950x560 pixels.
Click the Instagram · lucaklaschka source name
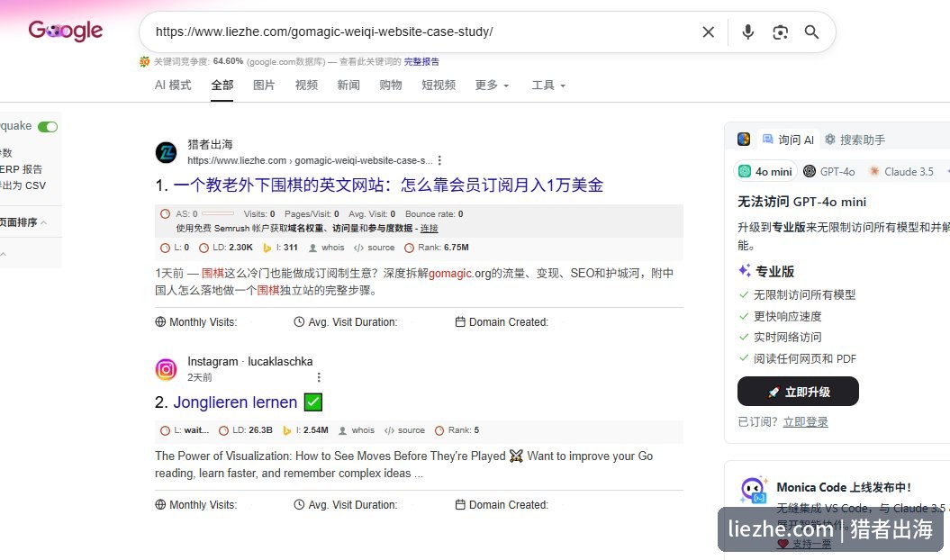(x=250, y=361)
